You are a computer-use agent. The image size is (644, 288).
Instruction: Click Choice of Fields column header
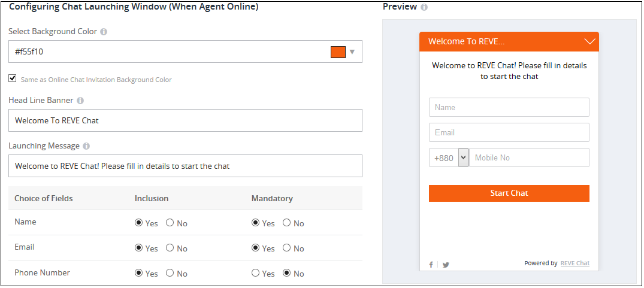[x=44, y=199]
